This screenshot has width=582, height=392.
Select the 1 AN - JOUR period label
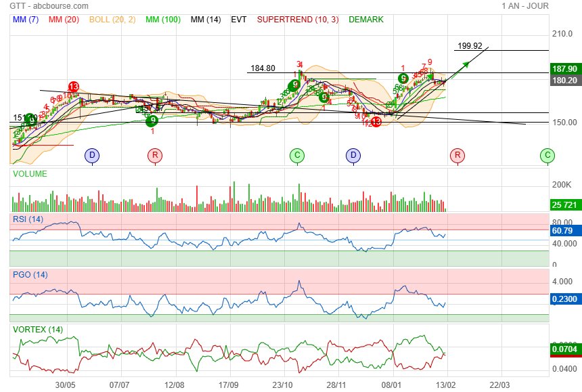pos(525,6)
